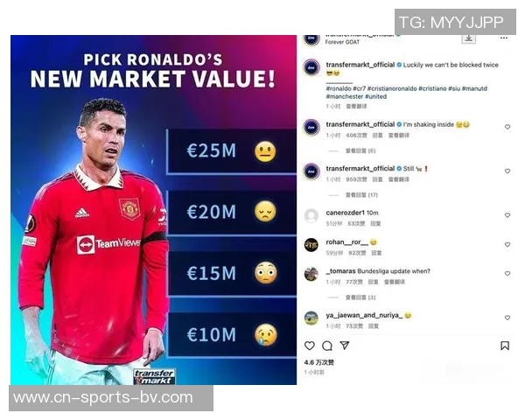This screenshot has height=420, width=525.
Task: Open three-dot more options menu
Action: (x=504, y=38)
